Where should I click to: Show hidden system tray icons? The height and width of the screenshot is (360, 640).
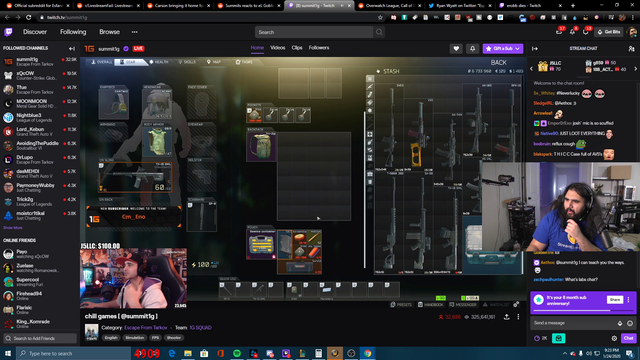point(565,353)
